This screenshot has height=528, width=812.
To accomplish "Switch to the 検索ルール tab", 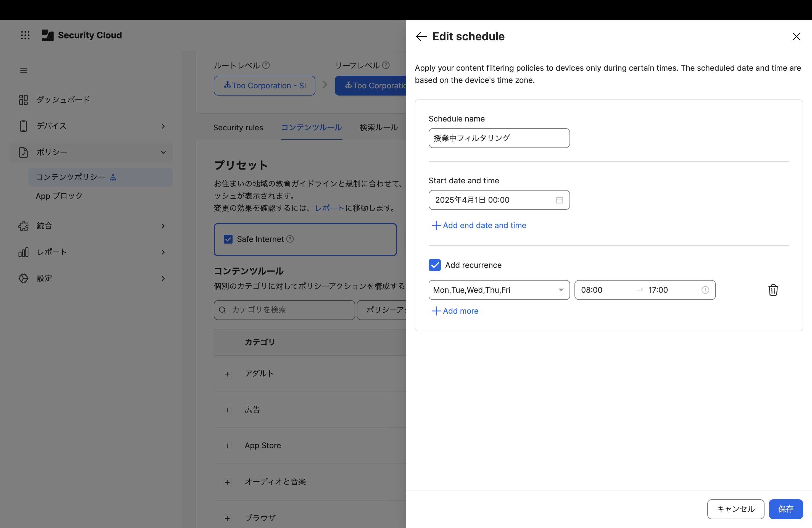I will tap(378, 128).
